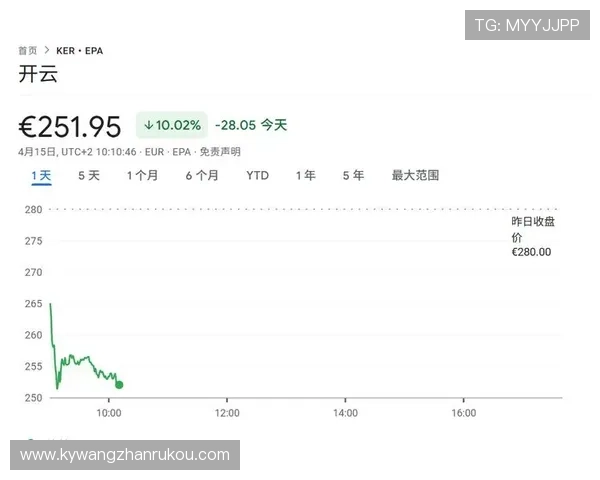Click the 250 price axis label
Image resolution: width=600 pixels, height=480 pixels.
[x=33, y=398]
